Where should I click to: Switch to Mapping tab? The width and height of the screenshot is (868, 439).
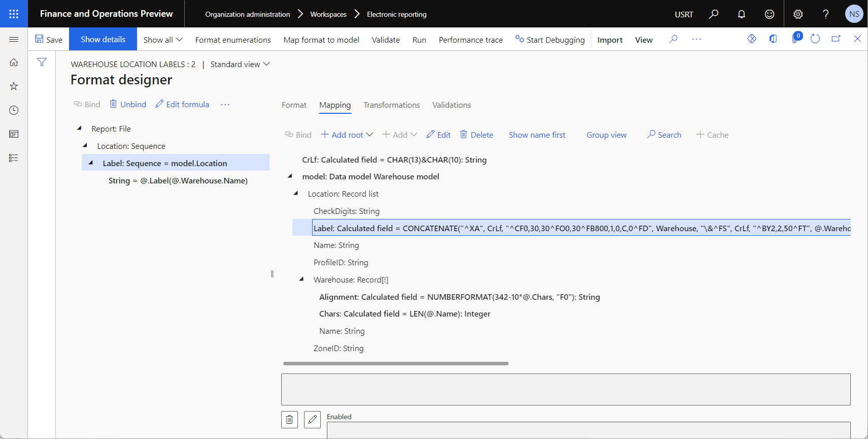click(335, 105)
